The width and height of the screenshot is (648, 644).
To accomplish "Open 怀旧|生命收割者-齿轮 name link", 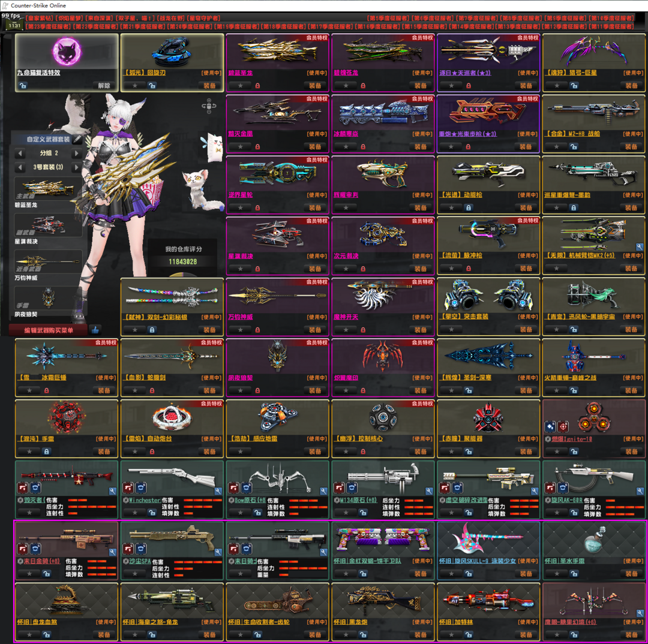I will click(259, 622).
